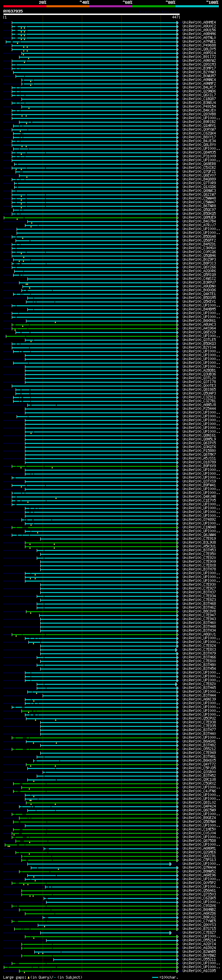Open hit UniRef100_A9U156
The image size is (222, 980).
pyautogui.click(x=199, y=30)
